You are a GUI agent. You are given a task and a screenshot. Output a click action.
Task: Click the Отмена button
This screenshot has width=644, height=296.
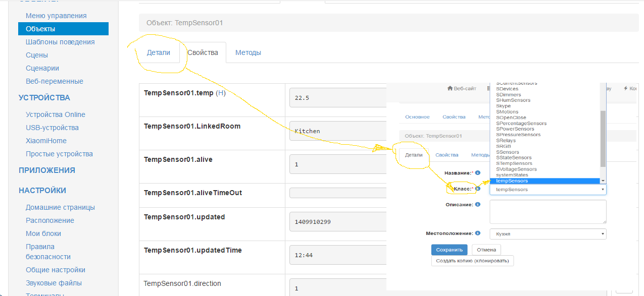coord(486,250)
